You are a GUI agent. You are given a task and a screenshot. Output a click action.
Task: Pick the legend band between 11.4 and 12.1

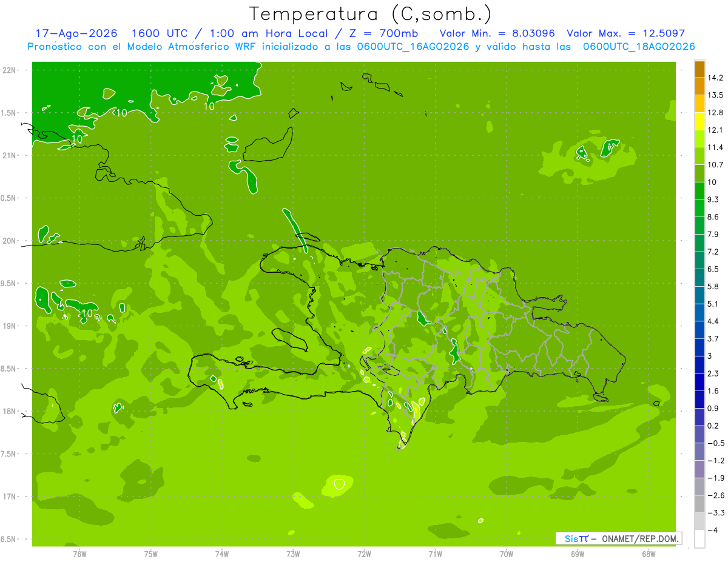[699, 139]
